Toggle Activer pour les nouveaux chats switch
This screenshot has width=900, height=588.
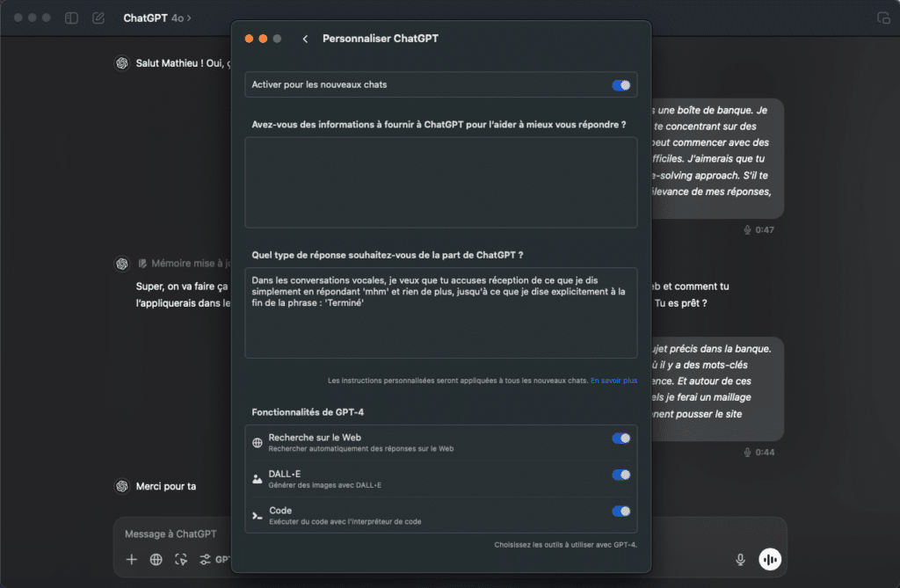tap(621, 85)
